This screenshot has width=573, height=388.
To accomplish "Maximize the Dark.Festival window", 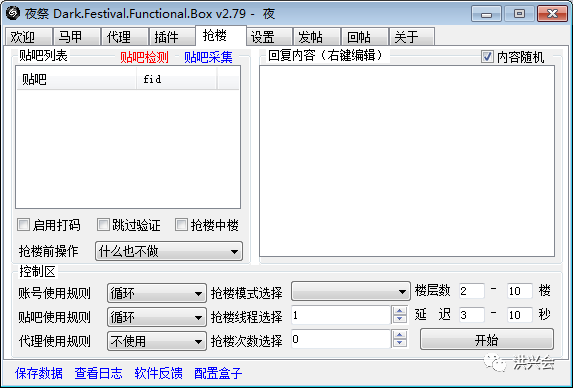I will [x=519, y=14].
